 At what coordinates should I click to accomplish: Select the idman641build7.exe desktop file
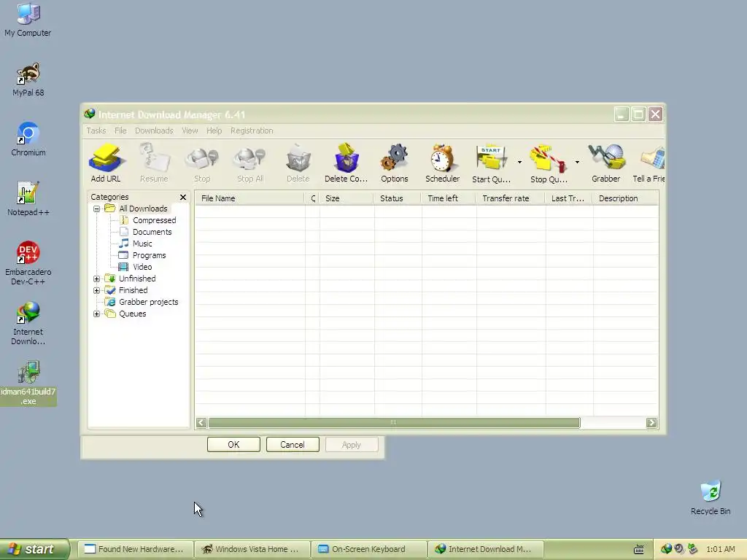pos(28,384)
